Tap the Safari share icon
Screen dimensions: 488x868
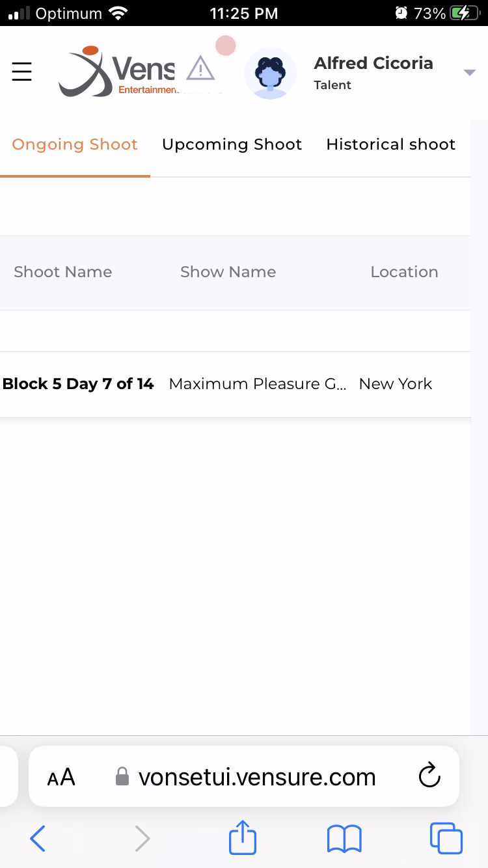[243, 838]
